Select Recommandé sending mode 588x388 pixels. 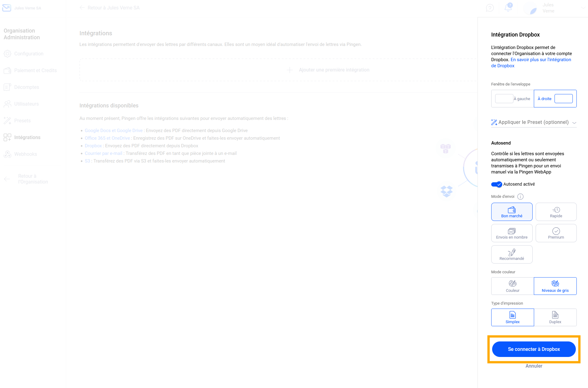tap(512, 254)
